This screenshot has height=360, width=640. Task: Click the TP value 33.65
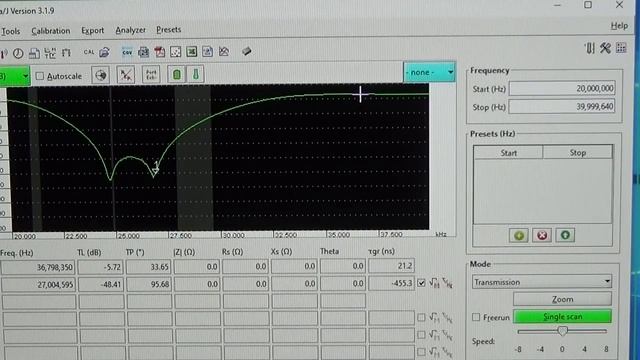(149, 267)
